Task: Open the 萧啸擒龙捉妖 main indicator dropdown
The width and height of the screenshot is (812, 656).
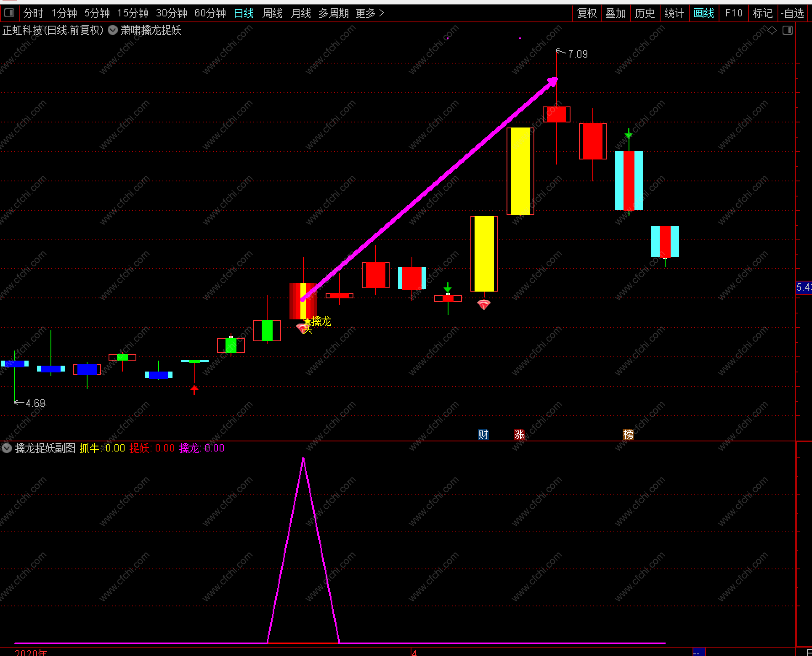Action: (x=113, y=30)
